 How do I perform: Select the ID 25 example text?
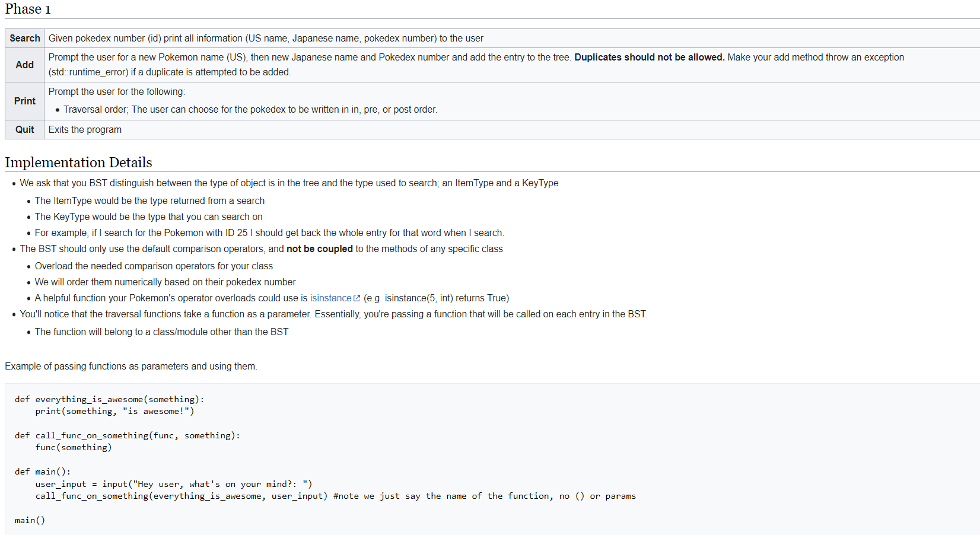pos(236,233)
